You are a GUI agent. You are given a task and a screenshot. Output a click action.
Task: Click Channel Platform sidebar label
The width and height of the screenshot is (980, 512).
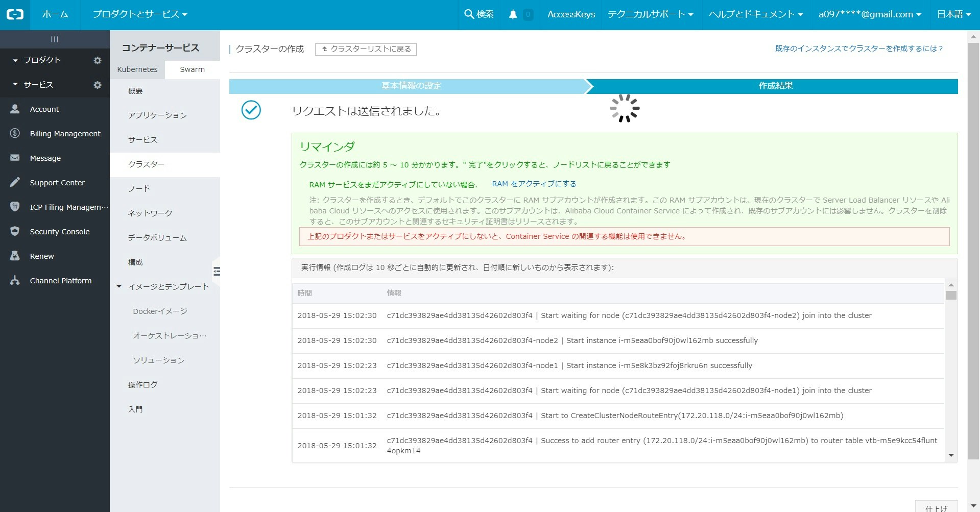(61, 281)
